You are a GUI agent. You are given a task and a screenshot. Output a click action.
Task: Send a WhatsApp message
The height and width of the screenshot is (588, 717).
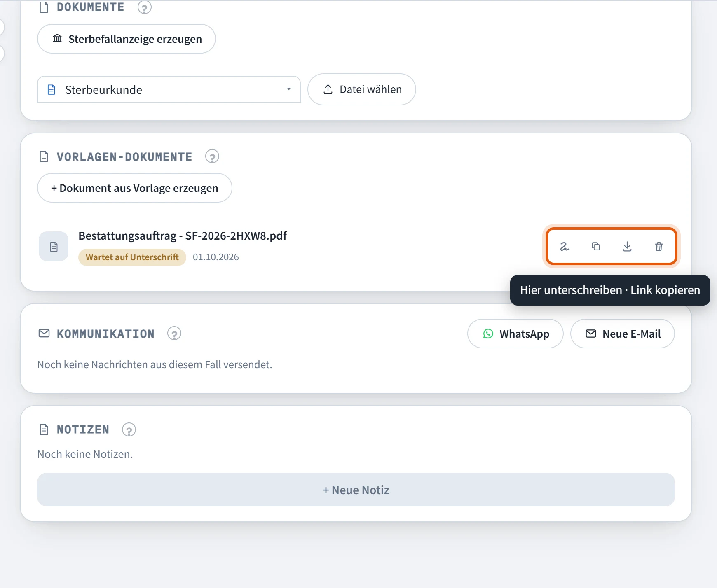coord(515,334)
